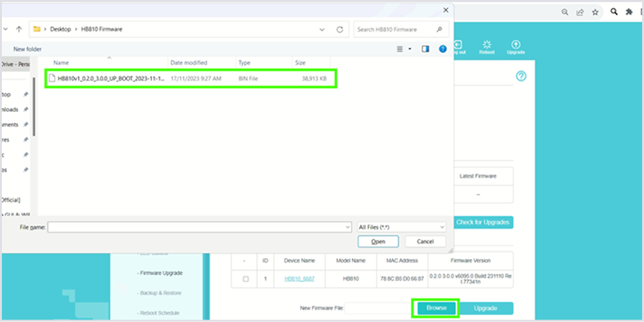The width and height of the screenshot is (644, 322).
Task: Click browser zoom magnifier icon
Action: [565, 13]
